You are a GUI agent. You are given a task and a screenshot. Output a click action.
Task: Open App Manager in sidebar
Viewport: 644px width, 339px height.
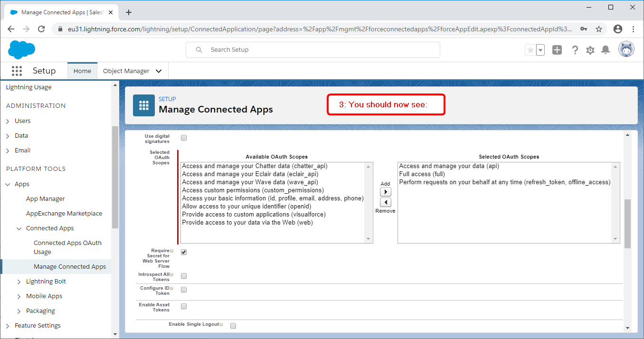point(46,199)
